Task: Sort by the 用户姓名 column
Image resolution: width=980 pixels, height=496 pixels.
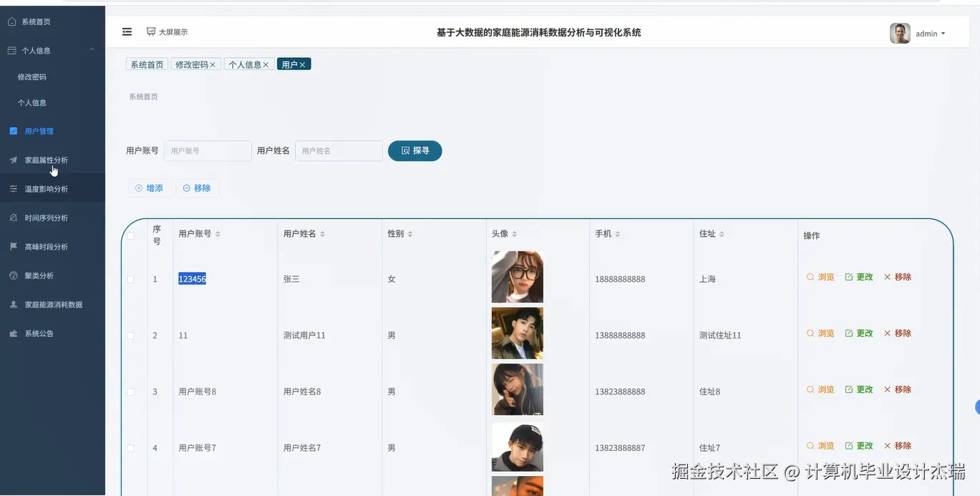Action: (322, 234)
